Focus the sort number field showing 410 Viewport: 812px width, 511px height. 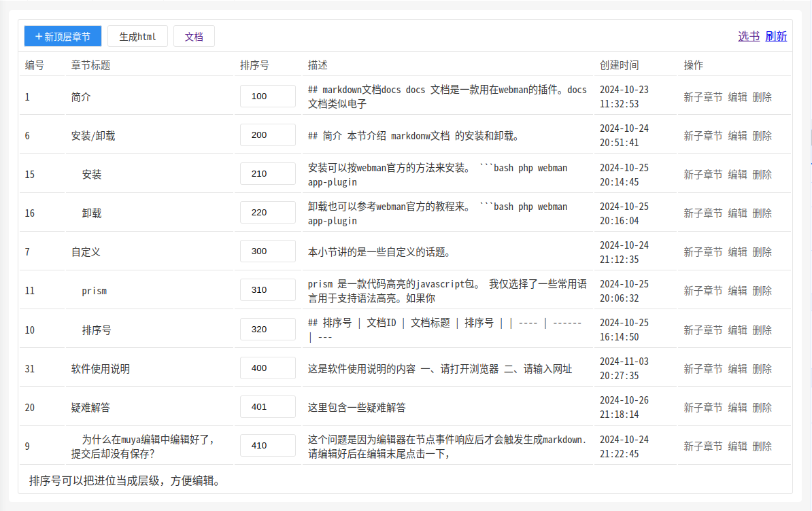[x=268, y=446]
